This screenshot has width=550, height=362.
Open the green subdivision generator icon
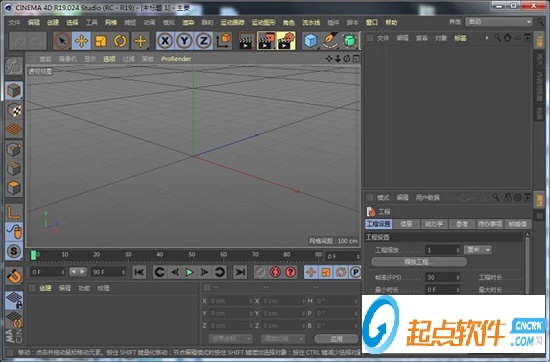[x=349, y=41]
